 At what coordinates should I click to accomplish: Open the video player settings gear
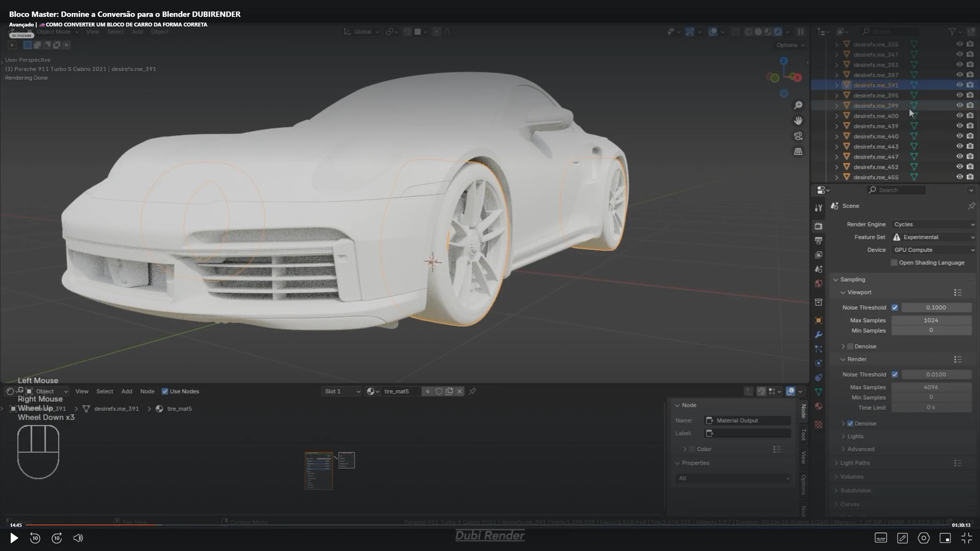pos(923,538)
